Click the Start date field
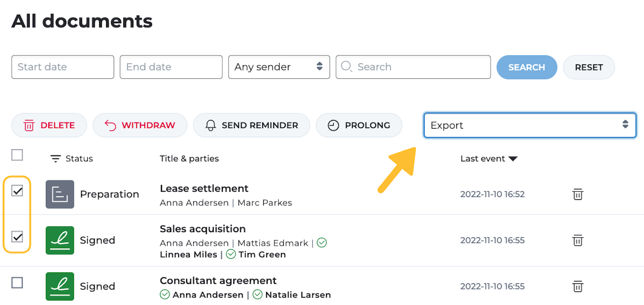The height and width of the screenshot is (305, 644). pos(63,67)
